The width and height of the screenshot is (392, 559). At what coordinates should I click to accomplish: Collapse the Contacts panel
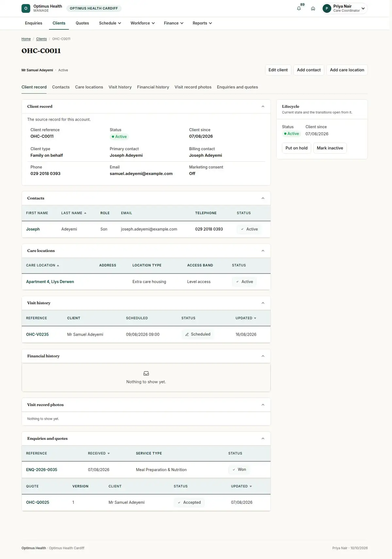[263, 198]
